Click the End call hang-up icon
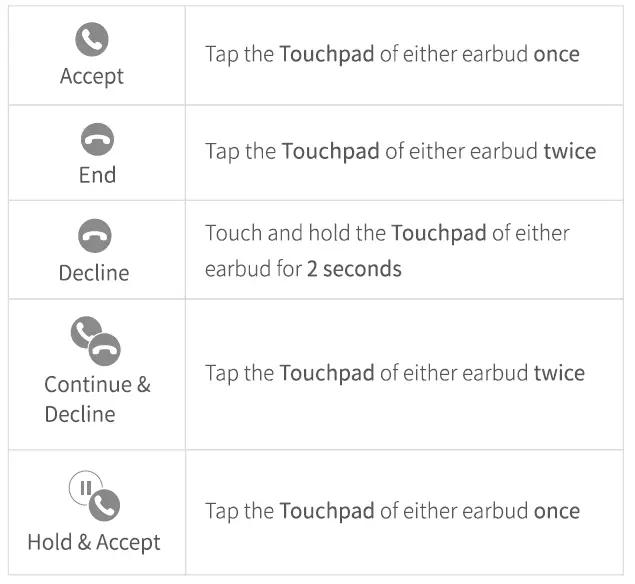The image size is (635, 584). [97, 138]
